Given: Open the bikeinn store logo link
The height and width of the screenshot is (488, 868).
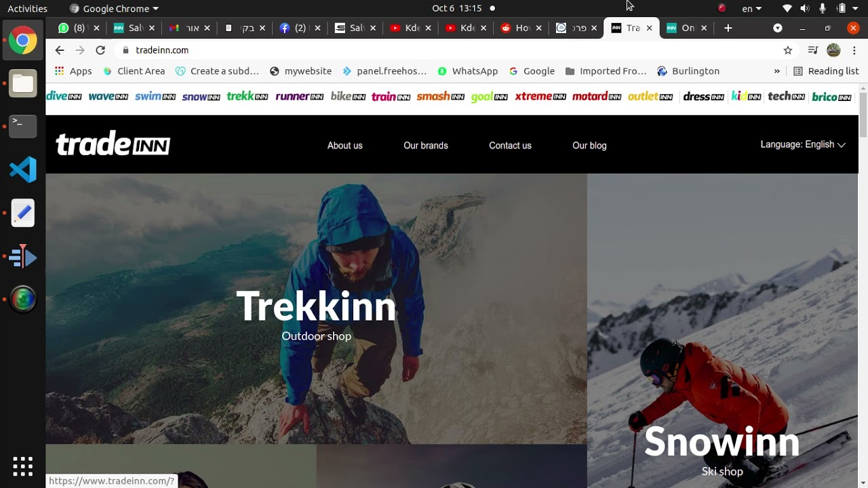Looking at the screenshot, I should 348,97.
